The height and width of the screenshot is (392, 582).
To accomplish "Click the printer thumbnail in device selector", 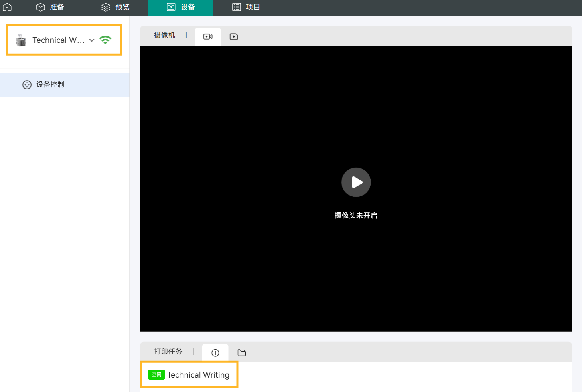I will (21, 40).
